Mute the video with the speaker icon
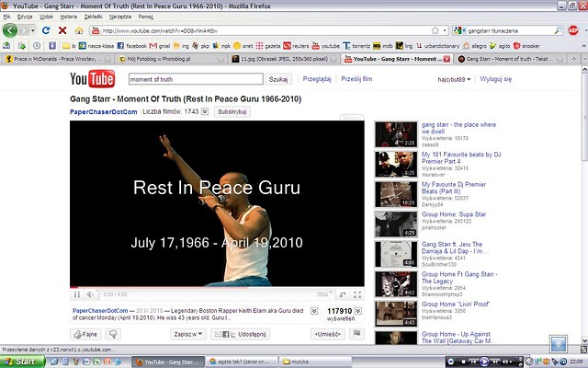The height and width of the screenshot is (368, 588). 90,294
